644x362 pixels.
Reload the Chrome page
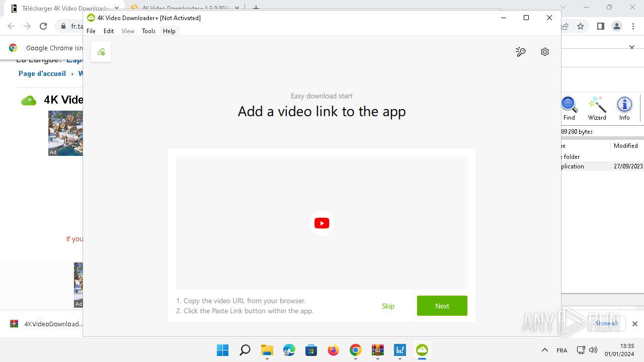43,26
